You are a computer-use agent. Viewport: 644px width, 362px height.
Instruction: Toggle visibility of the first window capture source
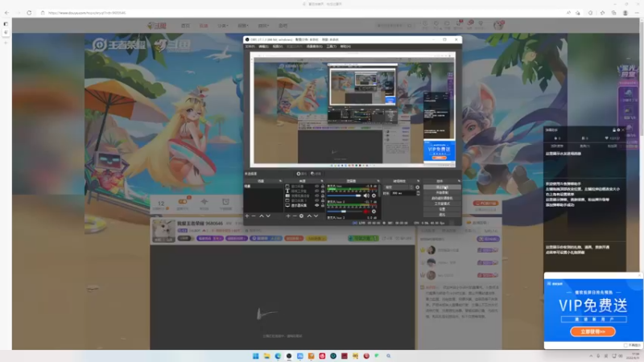click(x=316, y=187)
